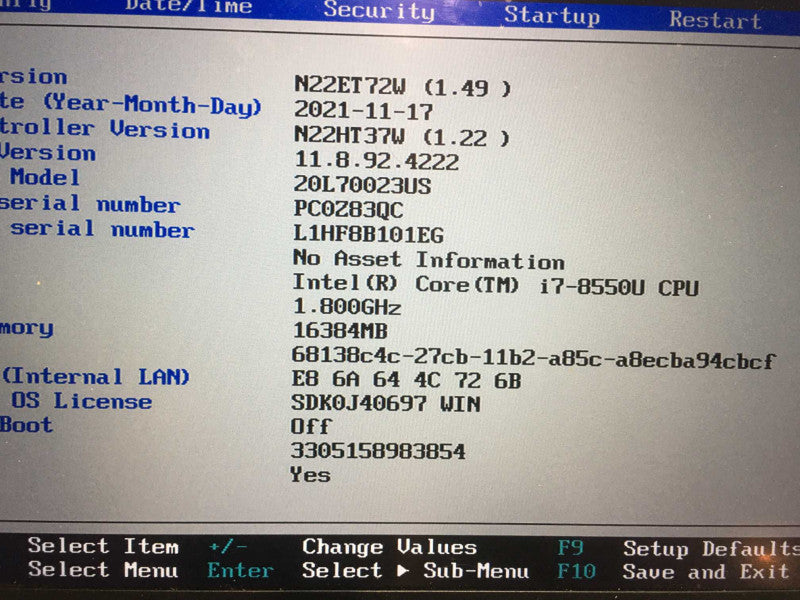Select BIOS date value 2021-11-17
The height and width of the screenshot is (600, 800).
click(x=363, y=111)
